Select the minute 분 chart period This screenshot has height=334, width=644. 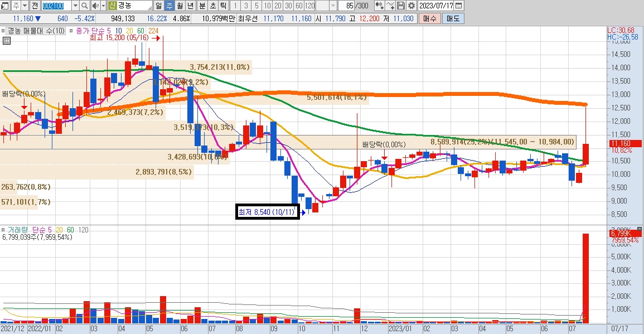[x=202, y=6]
